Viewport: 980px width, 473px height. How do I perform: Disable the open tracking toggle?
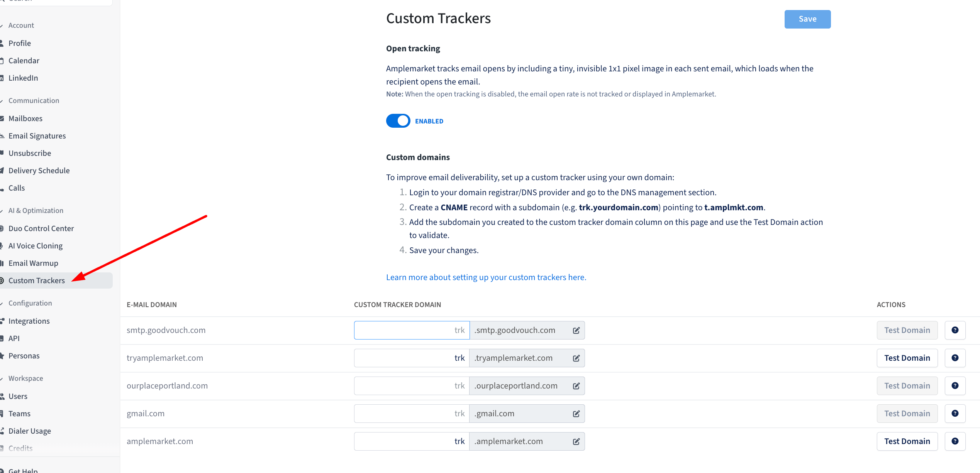tap(398, 121)
